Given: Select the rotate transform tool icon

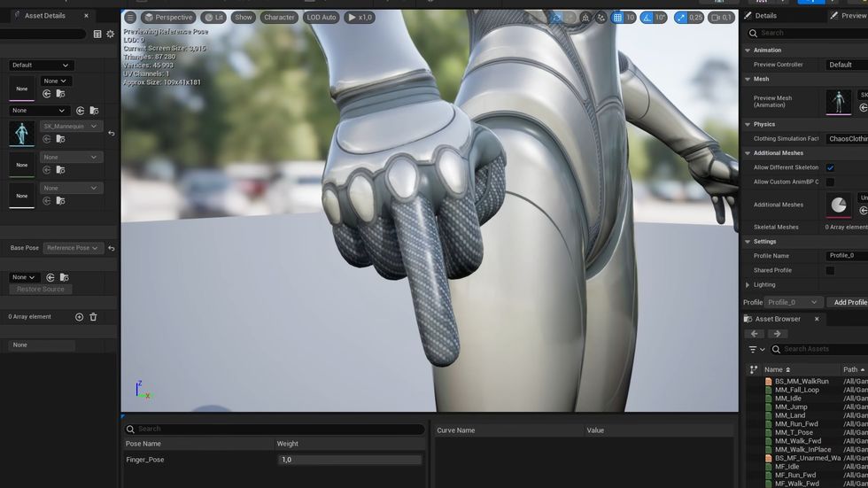Looking at the screenshot, I should pyautogui.click(x=556, y=17).
